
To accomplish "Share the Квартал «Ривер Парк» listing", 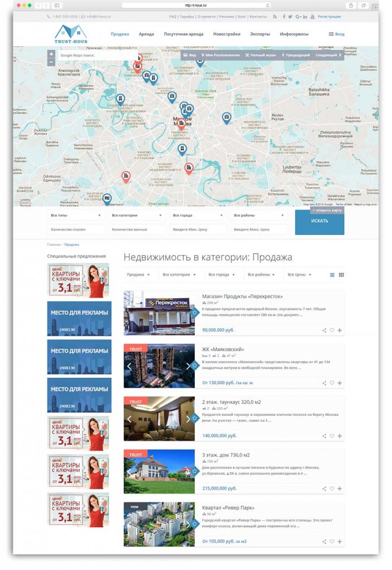I will [324, 542].
